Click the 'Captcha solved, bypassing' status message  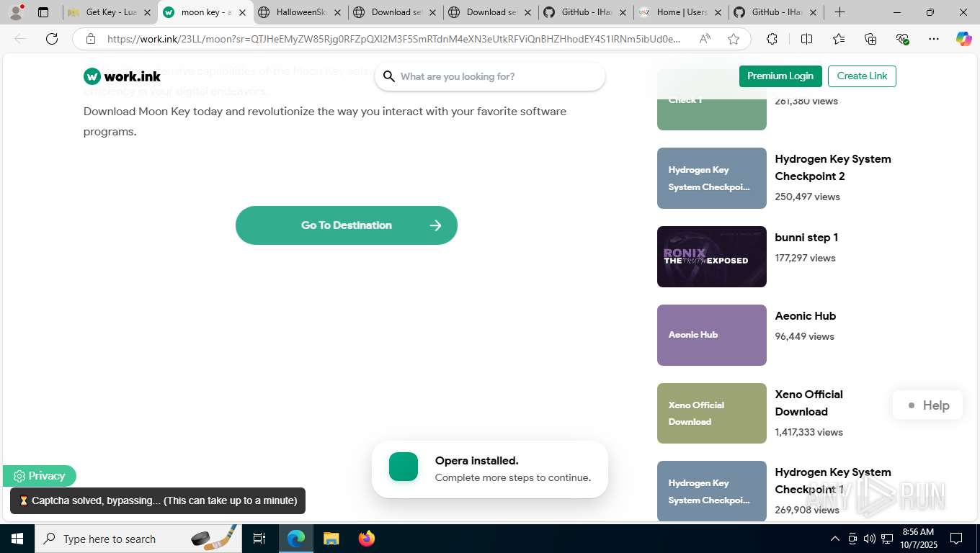click(x=158, y=500)
